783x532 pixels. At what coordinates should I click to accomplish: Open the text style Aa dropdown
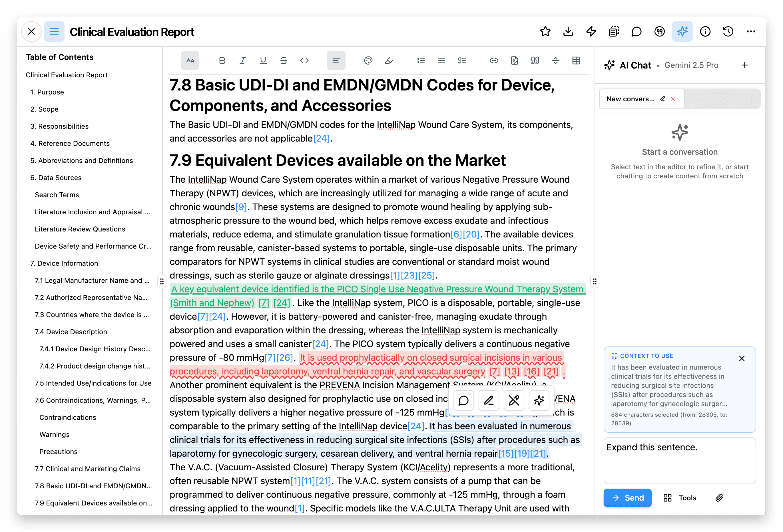[190, 61]
